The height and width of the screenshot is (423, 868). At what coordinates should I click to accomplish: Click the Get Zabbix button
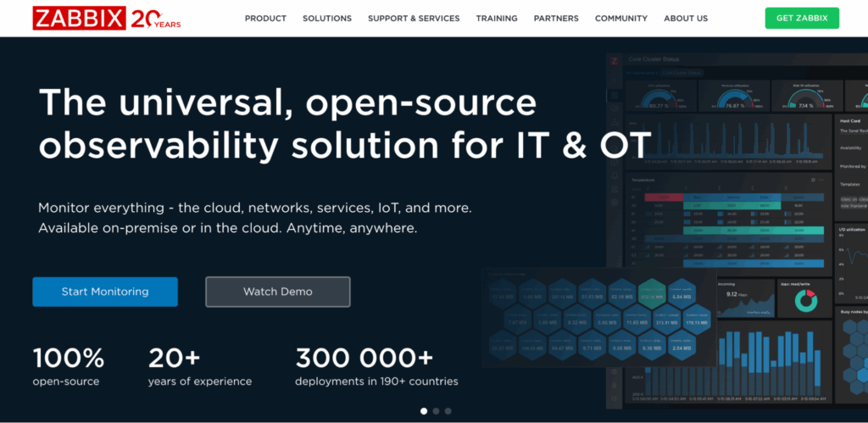(x=802, y=19)
